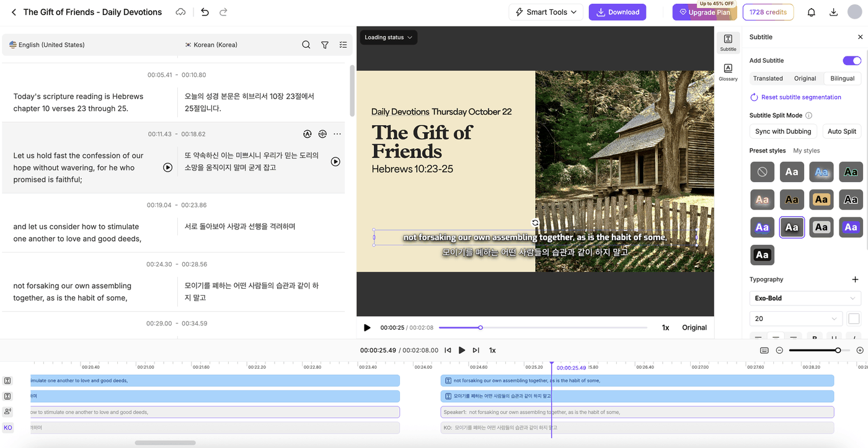This screenshot has height=448, width=868.
Task: Play the video in the preview player
Action: click(x=367, y=328)
